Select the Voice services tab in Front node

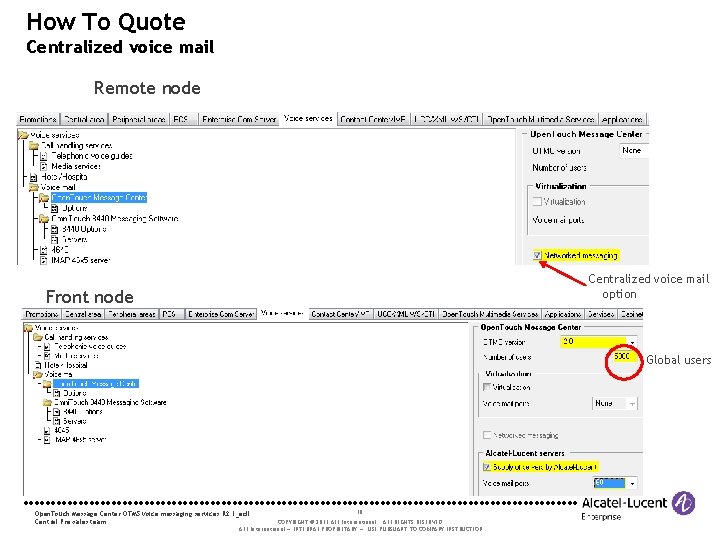282,313
